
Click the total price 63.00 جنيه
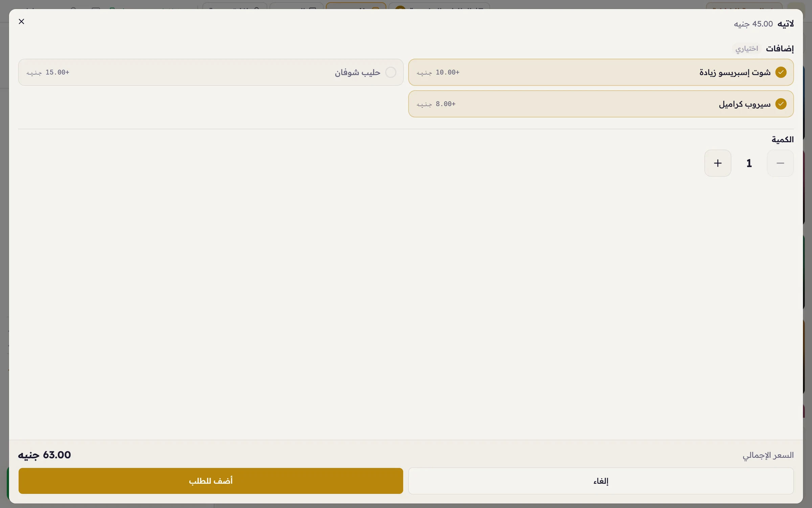pos(45,455)
